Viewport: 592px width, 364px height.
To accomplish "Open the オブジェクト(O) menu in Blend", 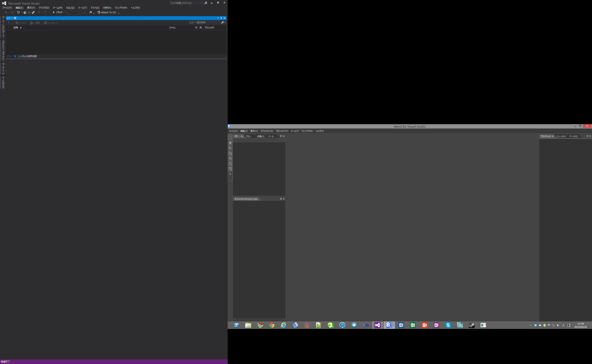I will [x=267, y=131].
